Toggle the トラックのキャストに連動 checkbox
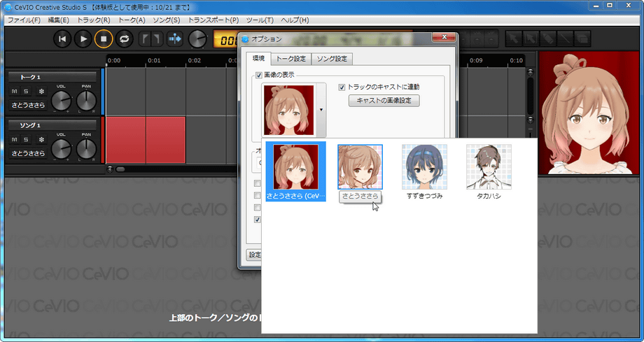Image resolution: width=644 pixels, height=342 pixels. (x=342, y=87)
